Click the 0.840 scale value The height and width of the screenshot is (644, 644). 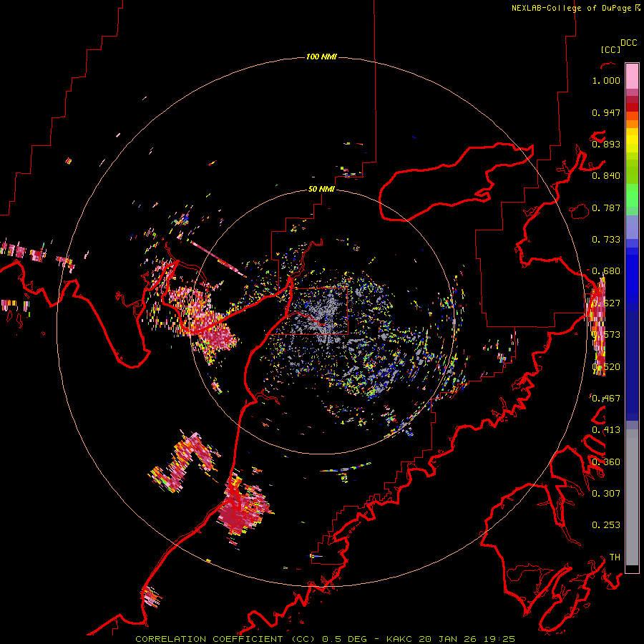click(x=606, y=176)
